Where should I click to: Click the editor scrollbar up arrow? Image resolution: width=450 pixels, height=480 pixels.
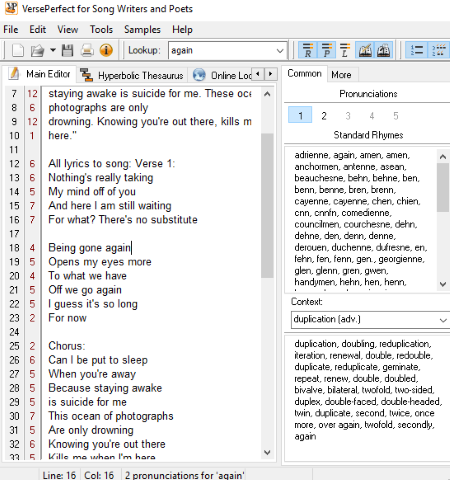[x=267, y=94]
